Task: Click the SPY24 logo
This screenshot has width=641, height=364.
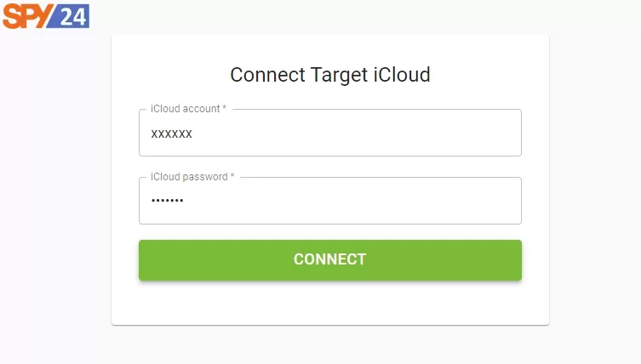Action: [46, 16]
